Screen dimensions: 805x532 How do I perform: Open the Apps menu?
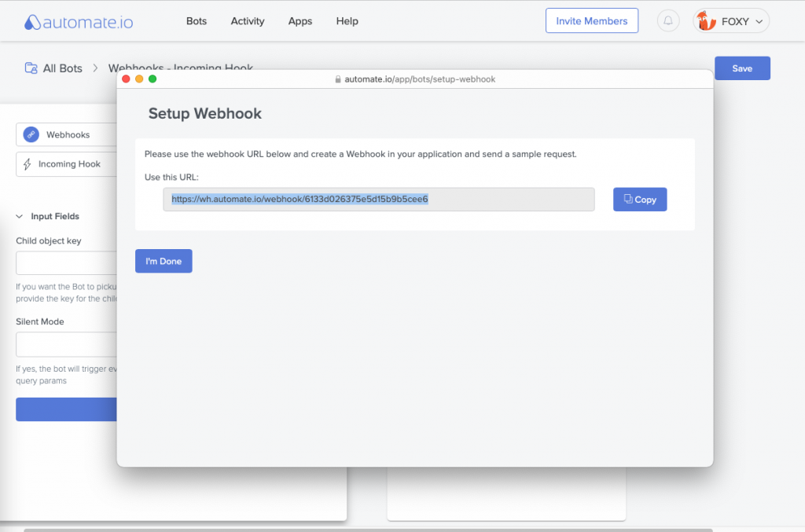click(300, 21)
